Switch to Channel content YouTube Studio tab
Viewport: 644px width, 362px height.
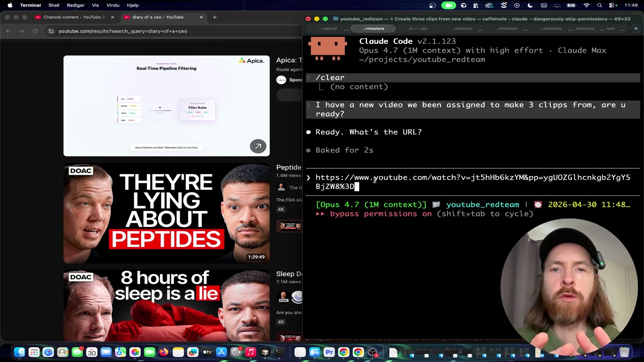[74, 17]
